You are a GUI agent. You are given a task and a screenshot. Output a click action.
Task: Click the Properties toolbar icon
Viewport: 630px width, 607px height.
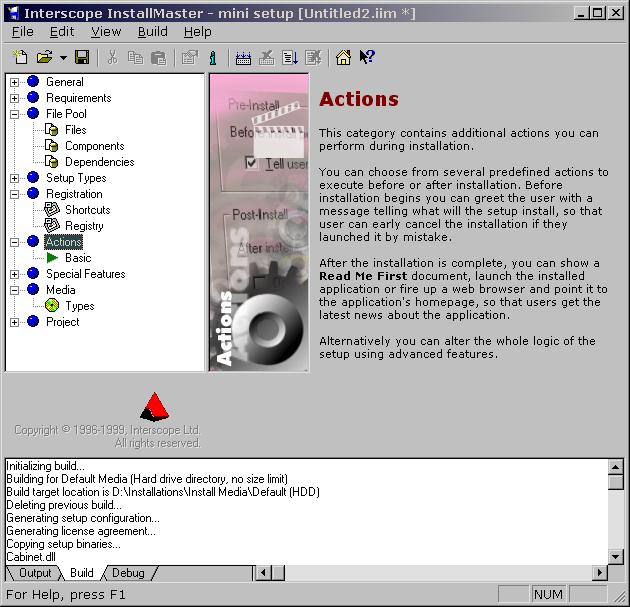pos(190,57)
